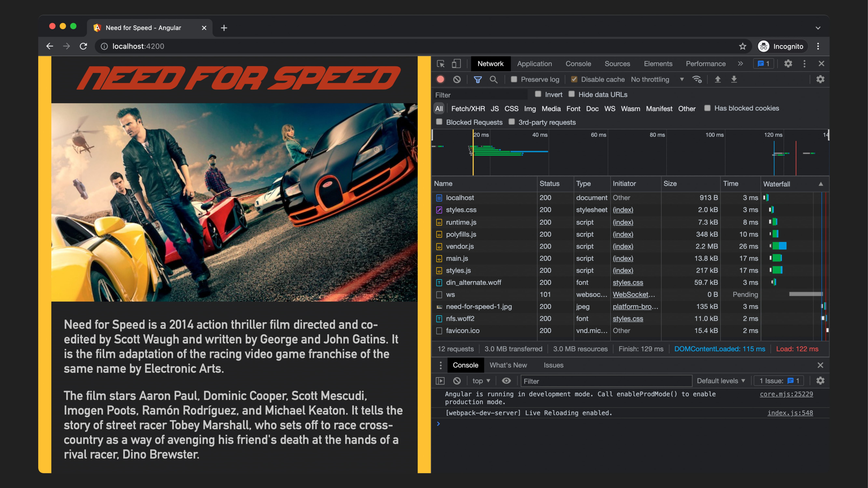Screen dimensions: 868x488
Task: Clear console output
Action: click(x=457, y=381)
